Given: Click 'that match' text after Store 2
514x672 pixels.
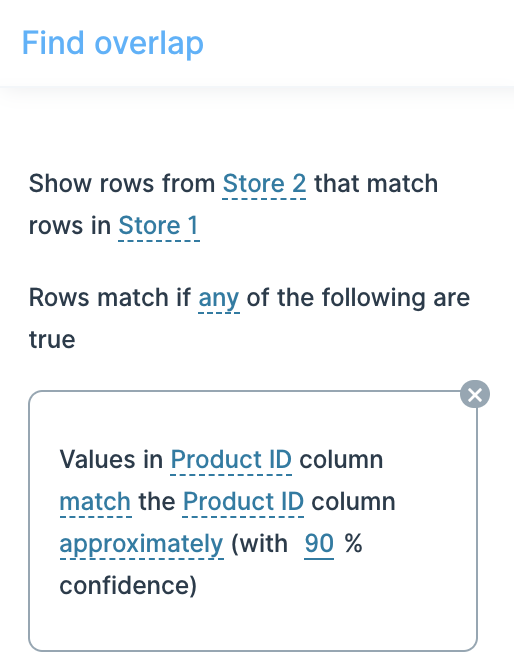Looking at the screenshot, I should pyautogui.click(x=376, y=184).
